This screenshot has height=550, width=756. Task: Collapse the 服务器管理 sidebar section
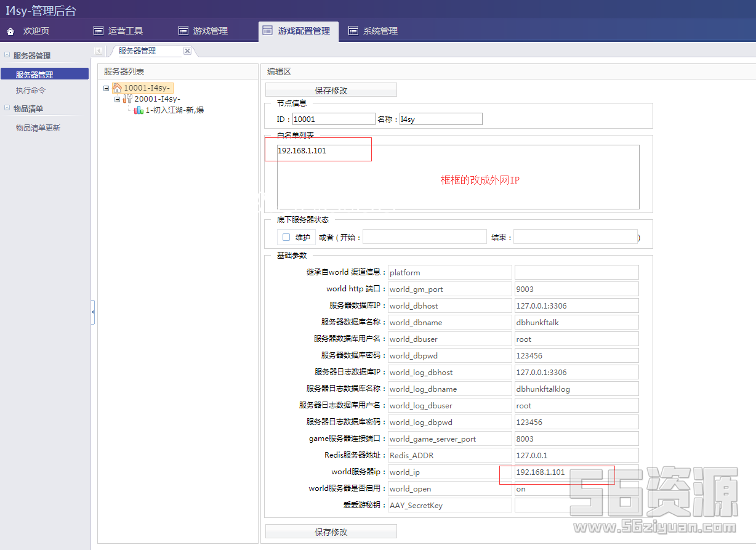point(7,55)
